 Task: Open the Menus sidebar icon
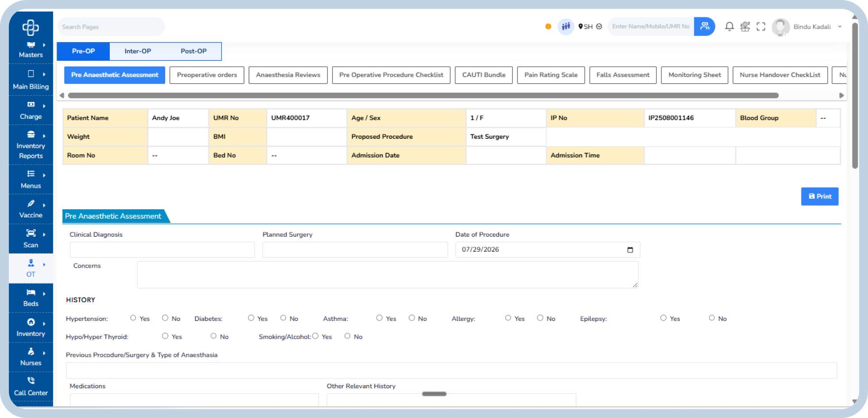click(31, 174)
